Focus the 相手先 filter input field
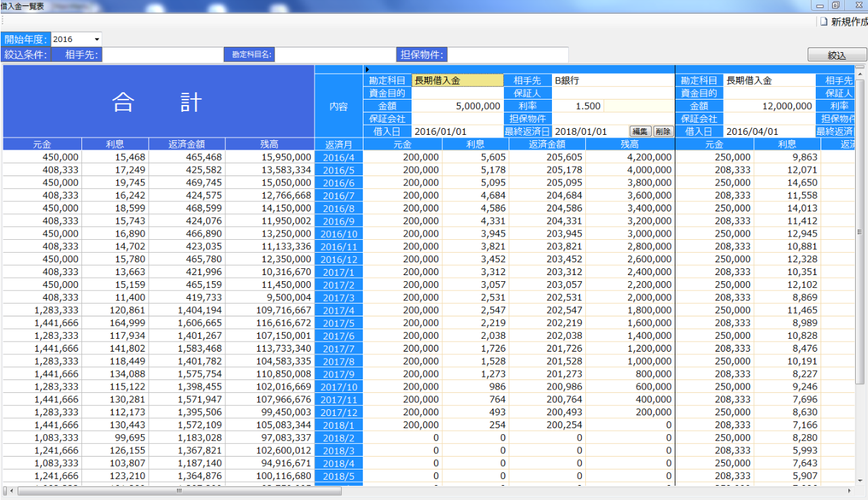This screenshot has width=868, height=500. tap(162, 55)
